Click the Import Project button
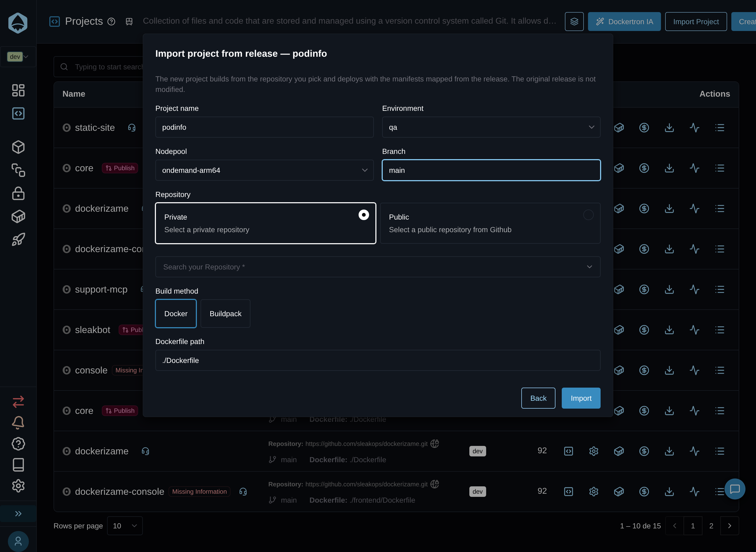Image resolution: width=756 pixels, height=552 pixels. pyautogui.click(x=696, y=21)
